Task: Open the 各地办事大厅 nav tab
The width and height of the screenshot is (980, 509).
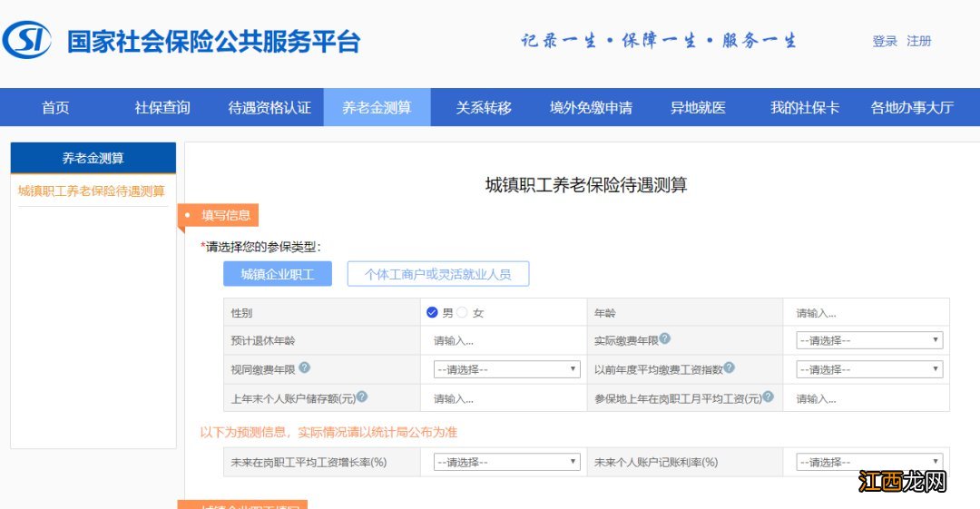Action: [912, 108]
